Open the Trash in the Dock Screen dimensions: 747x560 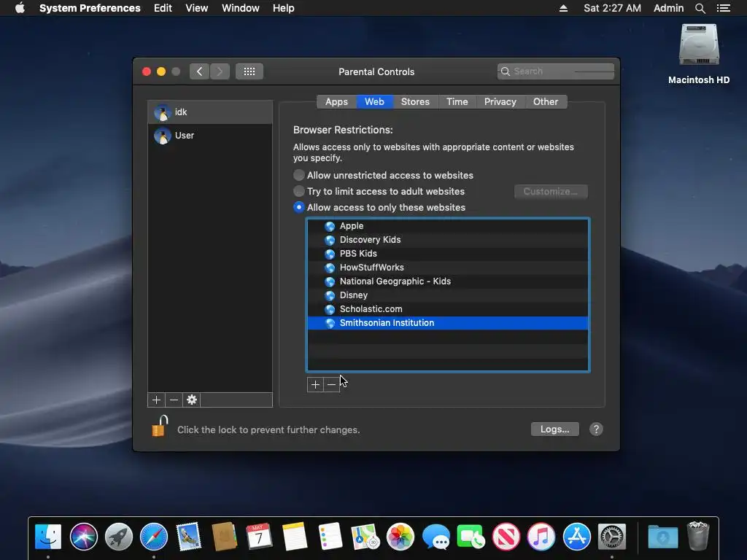coord(698,537)
